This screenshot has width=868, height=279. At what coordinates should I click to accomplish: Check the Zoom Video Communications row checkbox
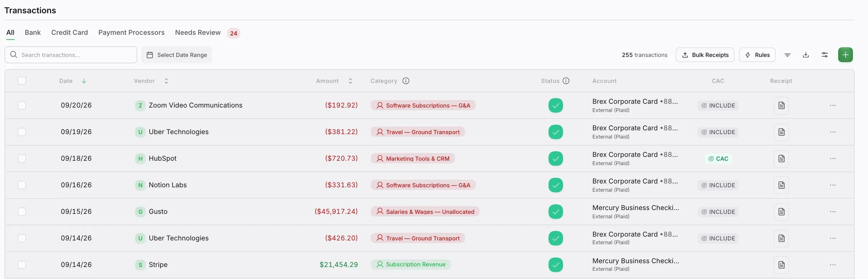point(22,105)
